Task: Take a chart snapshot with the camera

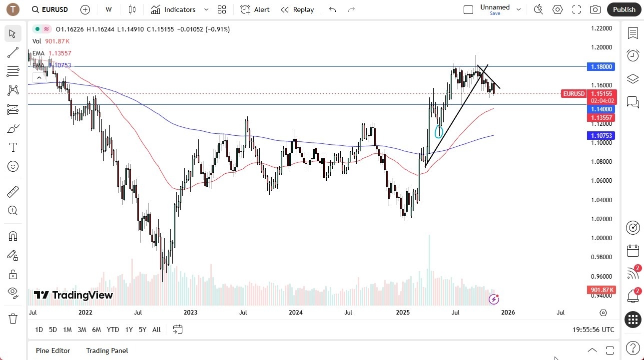Action: tap(595, 9)
